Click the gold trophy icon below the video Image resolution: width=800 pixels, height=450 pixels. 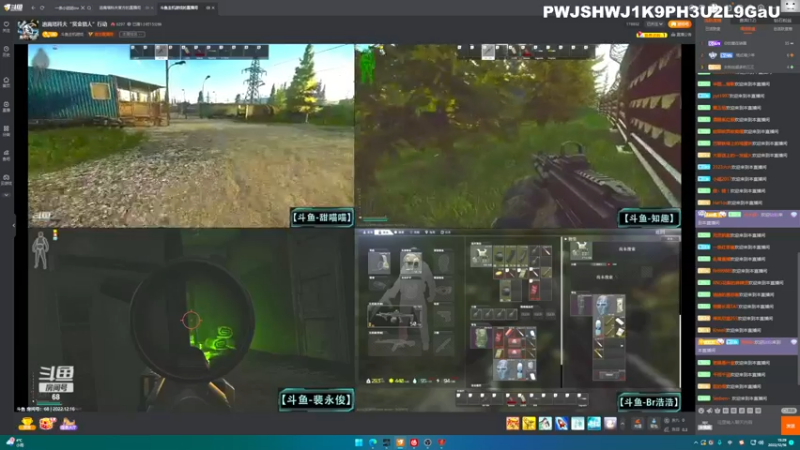click(x=27, y=423)
